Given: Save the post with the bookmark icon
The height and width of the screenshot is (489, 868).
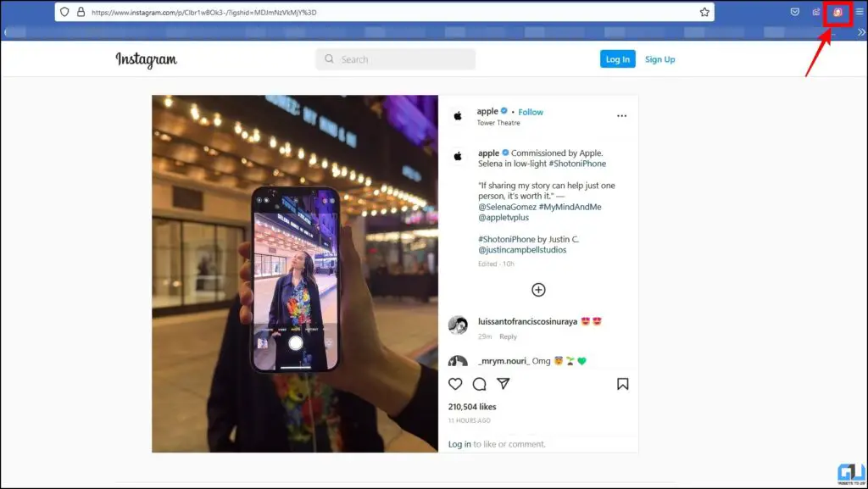Looking at the screenshot, I should tap(622, 384).
